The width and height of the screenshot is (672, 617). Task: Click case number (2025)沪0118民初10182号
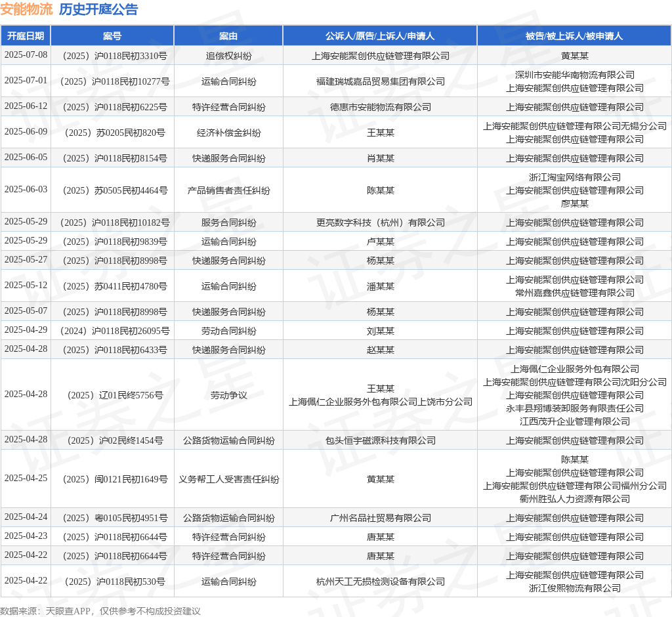[115, 223]
